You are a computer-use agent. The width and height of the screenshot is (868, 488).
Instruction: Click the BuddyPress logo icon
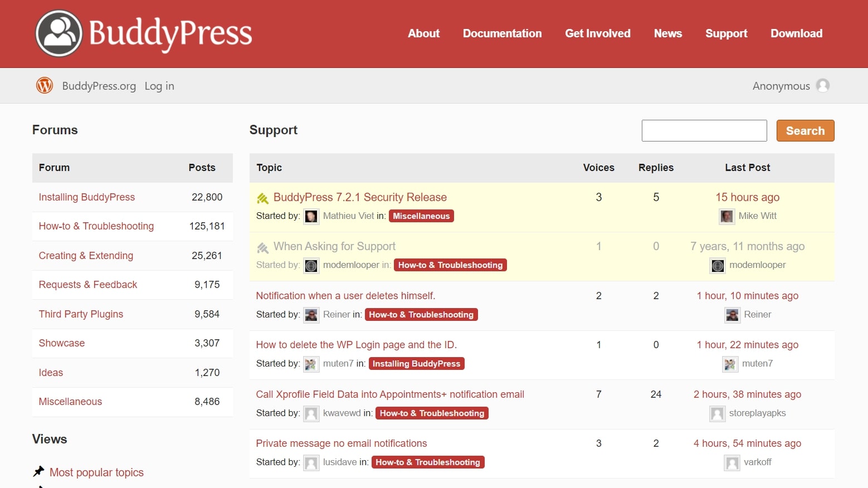click(x=59, y=33)
